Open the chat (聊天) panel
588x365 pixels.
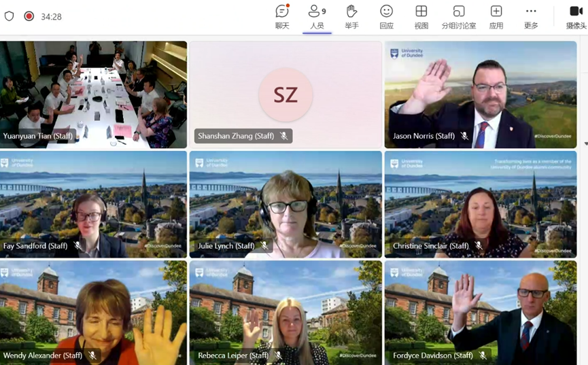point(282,16)
